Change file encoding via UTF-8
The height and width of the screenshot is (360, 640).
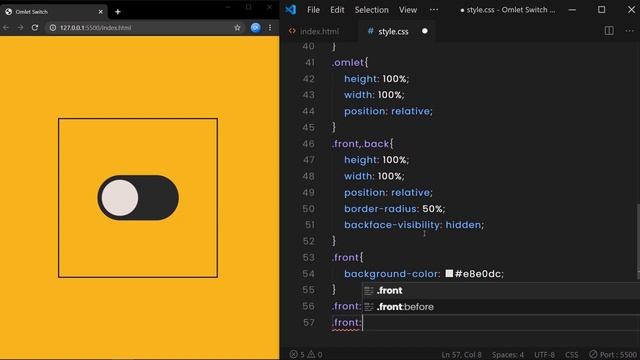point(544,355)
